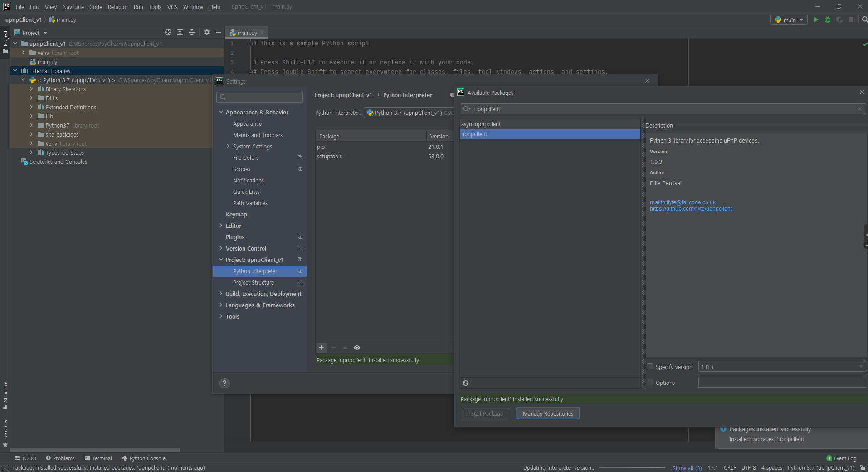Open the Structure side tool window

coord(5,395)
